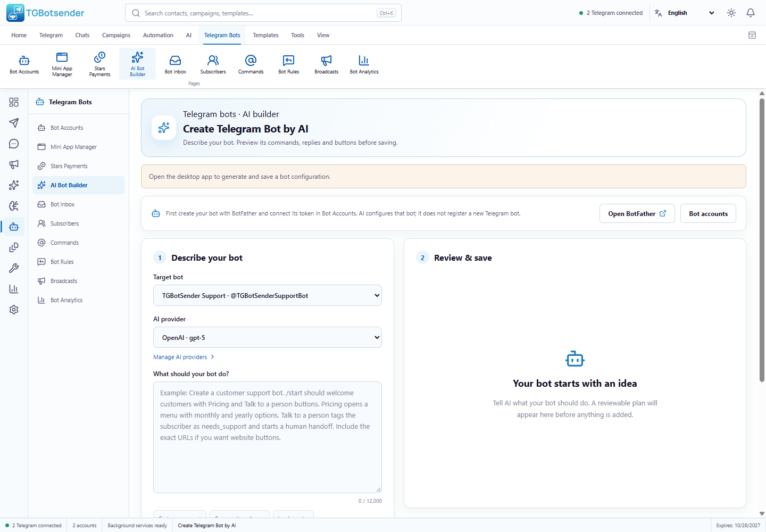Click the Open BotFather button

(x=637, y=213)
